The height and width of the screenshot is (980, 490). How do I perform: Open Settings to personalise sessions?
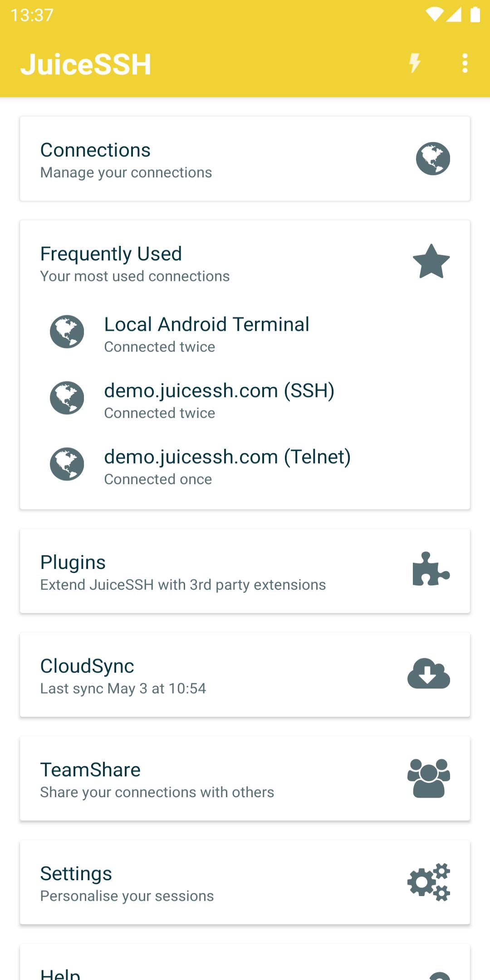tap(245, 882)
